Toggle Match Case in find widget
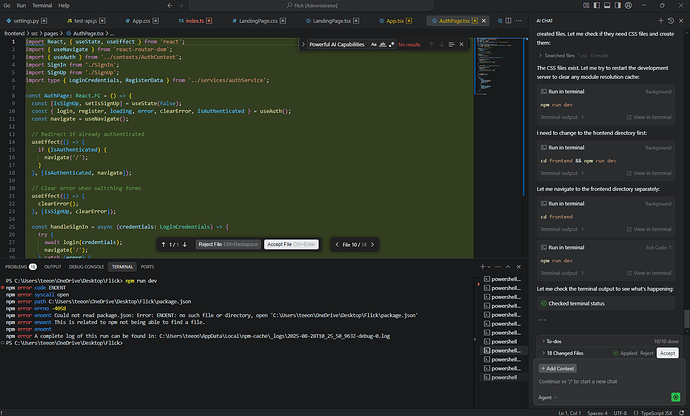Image resolution: width=690 pixels, height=416 pixels. pyautogui.click(x=372, y=45)
